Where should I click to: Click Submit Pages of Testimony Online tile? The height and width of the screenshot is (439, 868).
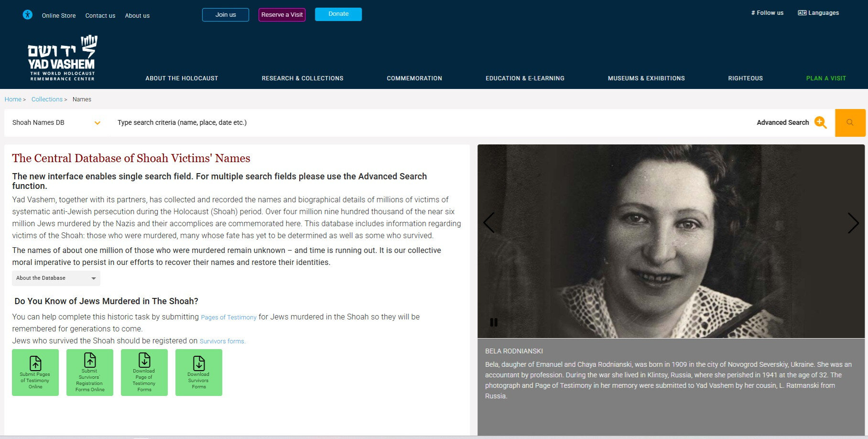pyautogui.click(x=35, y=373)
